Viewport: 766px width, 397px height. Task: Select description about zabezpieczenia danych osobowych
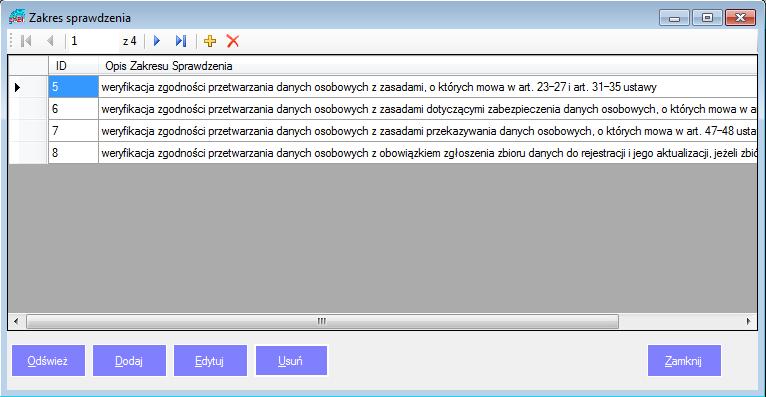click(428, 109)
